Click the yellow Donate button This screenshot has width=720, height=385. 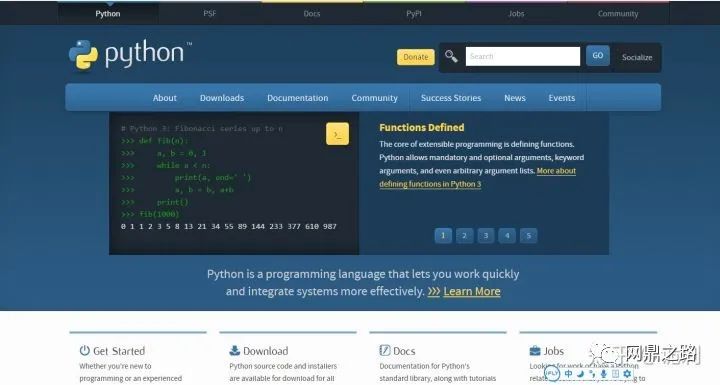416,57
